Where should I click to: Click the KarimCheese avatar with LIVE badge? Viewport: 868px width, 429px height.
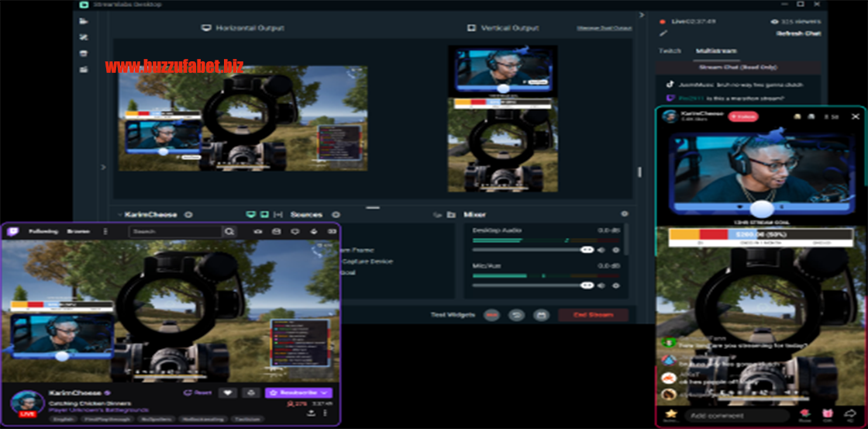click(27, 404)
